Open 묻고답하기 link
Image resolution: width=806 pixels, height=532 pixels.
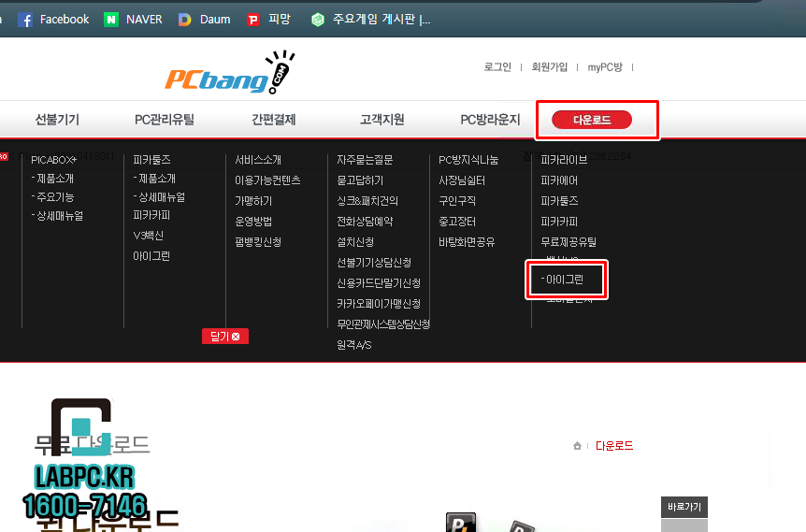tap(360, 180)
